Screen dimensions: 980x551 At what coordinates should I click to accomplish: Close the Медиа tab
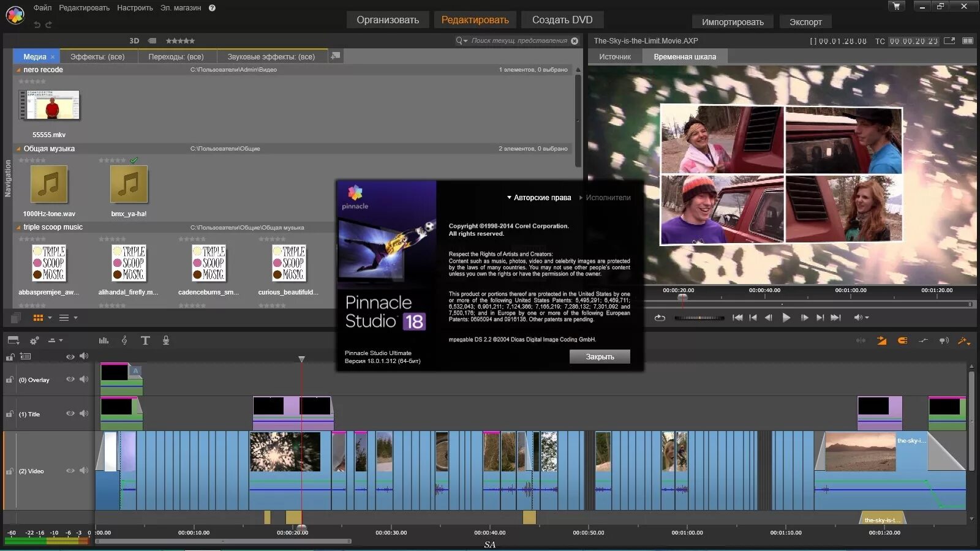53,57
